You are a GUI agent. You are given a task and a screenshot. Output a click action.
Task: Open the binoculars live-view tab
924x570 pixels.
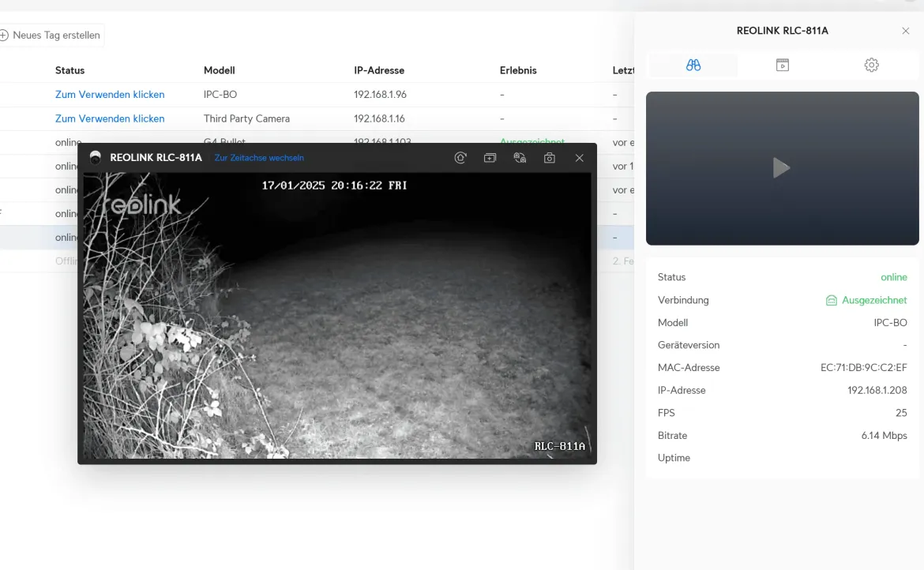pos(693,65)
